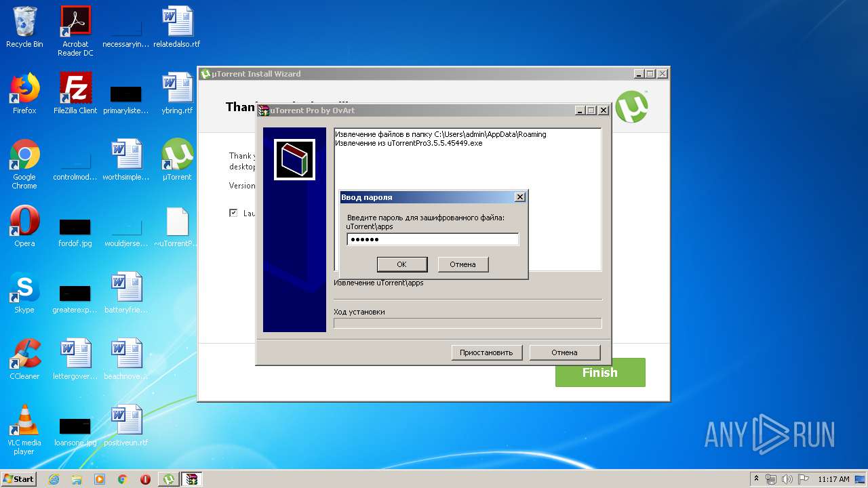Toggle the Launch checkbox in Install Wizard
The width and height of the screenshot is (868, 488).
pos(233,213)
